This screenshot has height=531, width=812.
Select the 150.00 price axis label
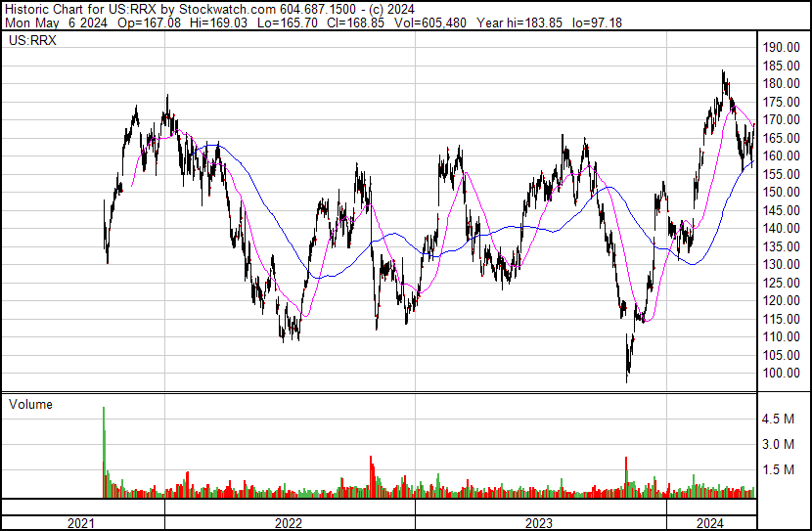point(783,193)
